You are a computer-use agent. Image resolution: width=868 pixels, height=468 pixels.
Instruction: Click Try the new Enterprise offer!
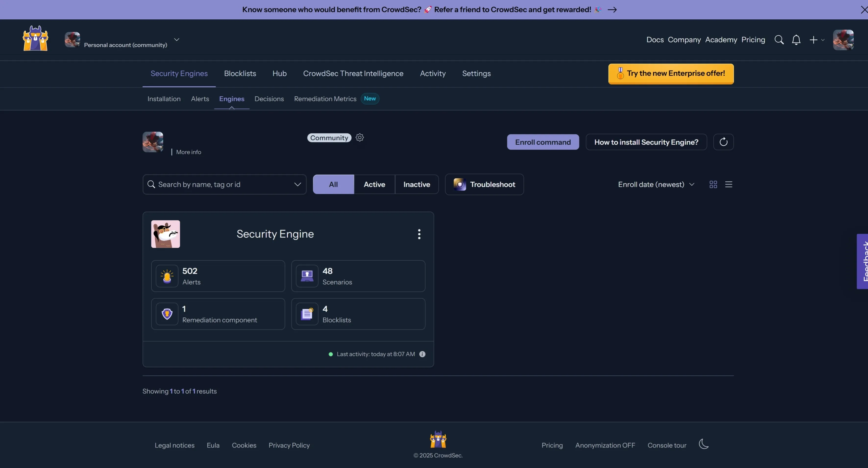coord(671,74)
